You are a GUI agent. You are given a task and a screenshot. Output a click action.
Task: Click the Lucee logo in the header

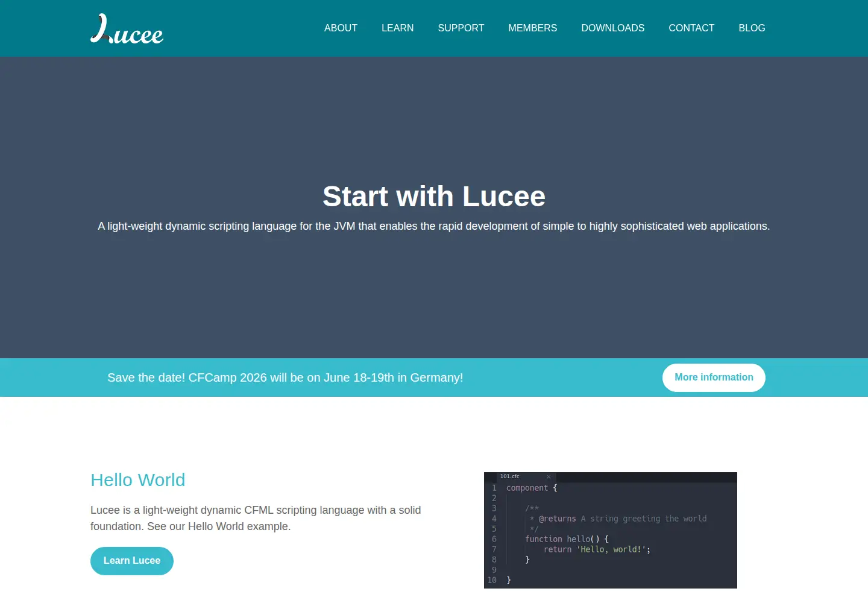point(127,28)
